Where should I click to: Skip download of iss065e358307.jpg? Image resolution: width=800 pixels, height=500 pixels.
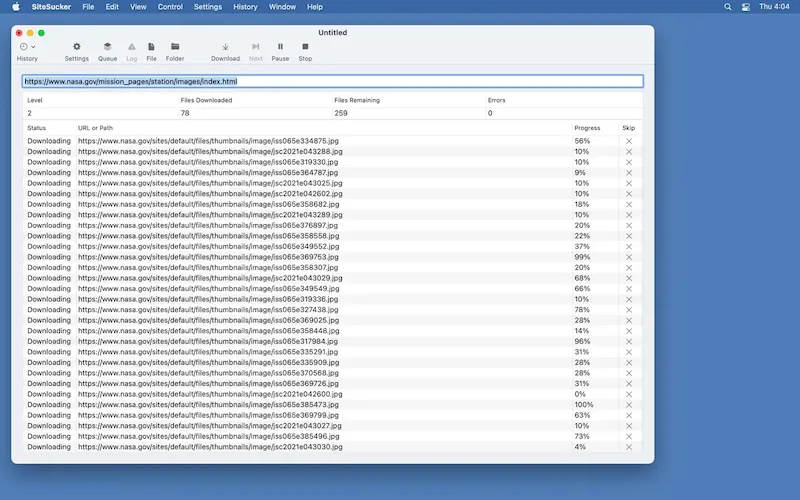pos(629,267)
